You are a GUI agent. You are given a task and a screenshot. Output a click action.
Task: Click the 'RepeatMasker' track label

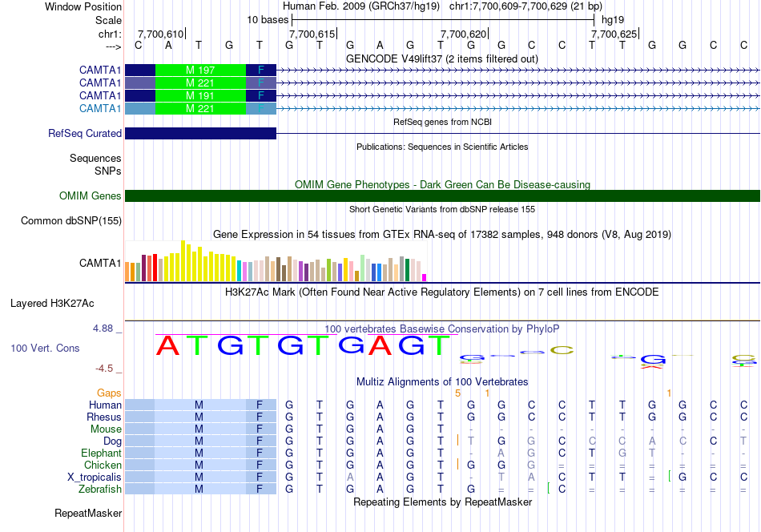pyautogui.click(x=88, y=513)
